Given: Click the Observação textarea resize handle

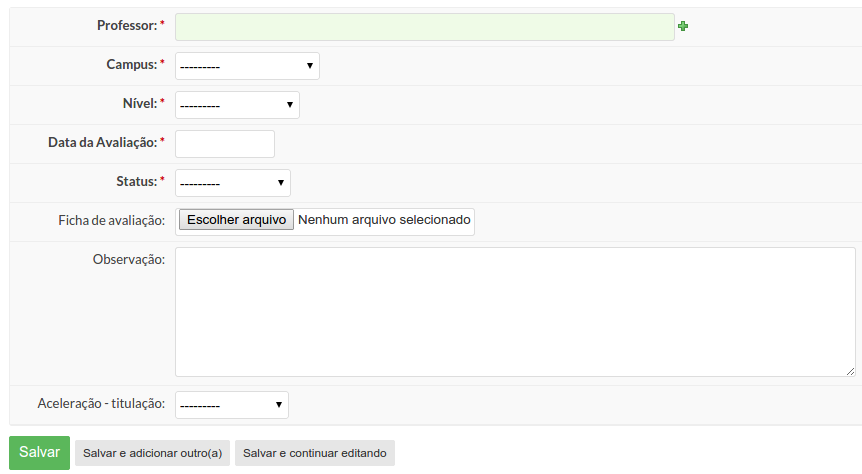Looking at the screenshot, I should click(x=850, y=372).
